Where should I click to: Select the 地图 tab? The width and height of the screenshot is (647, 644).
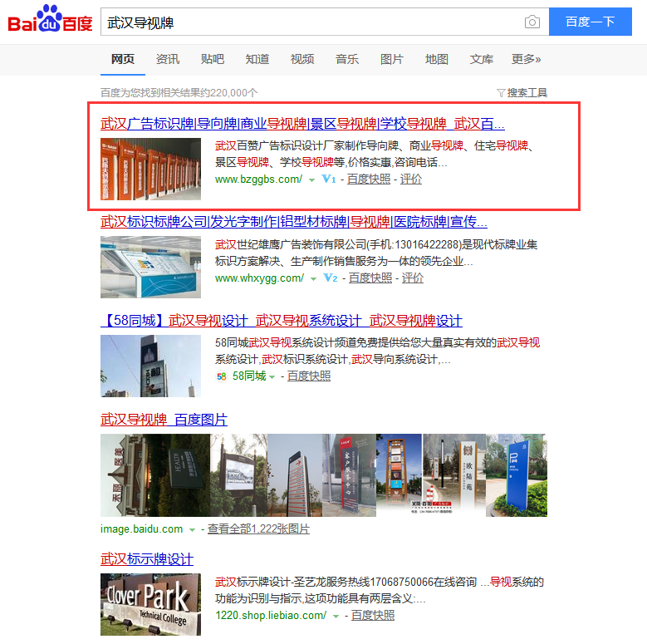[436, 59]
